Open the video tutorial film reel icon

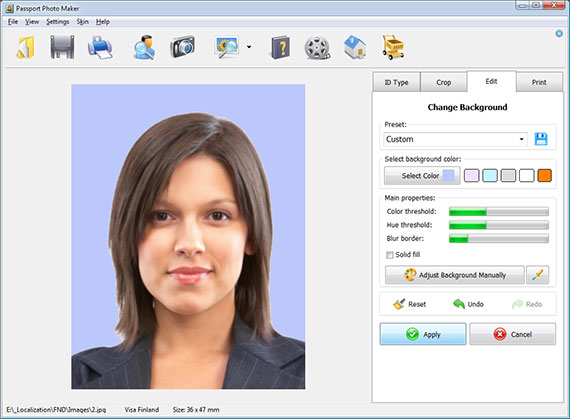pos(317,48)
